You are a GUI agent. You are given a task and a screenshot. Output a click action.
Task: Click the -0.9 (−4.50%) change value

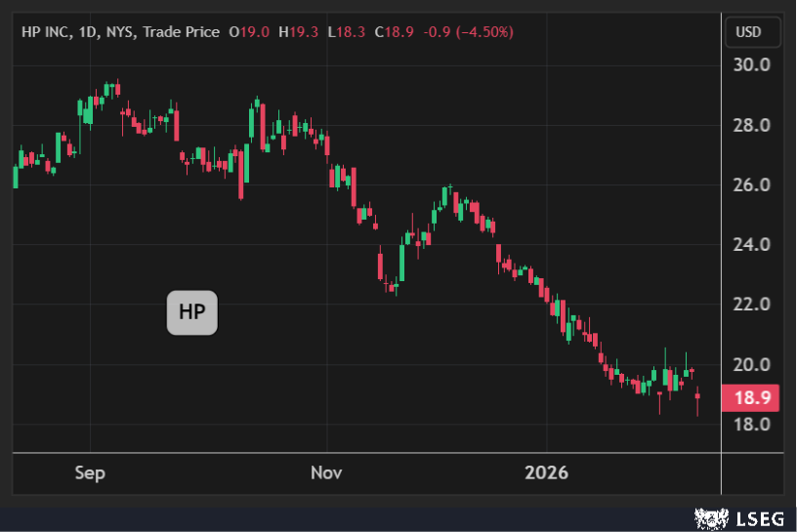[x=467, y=32]
